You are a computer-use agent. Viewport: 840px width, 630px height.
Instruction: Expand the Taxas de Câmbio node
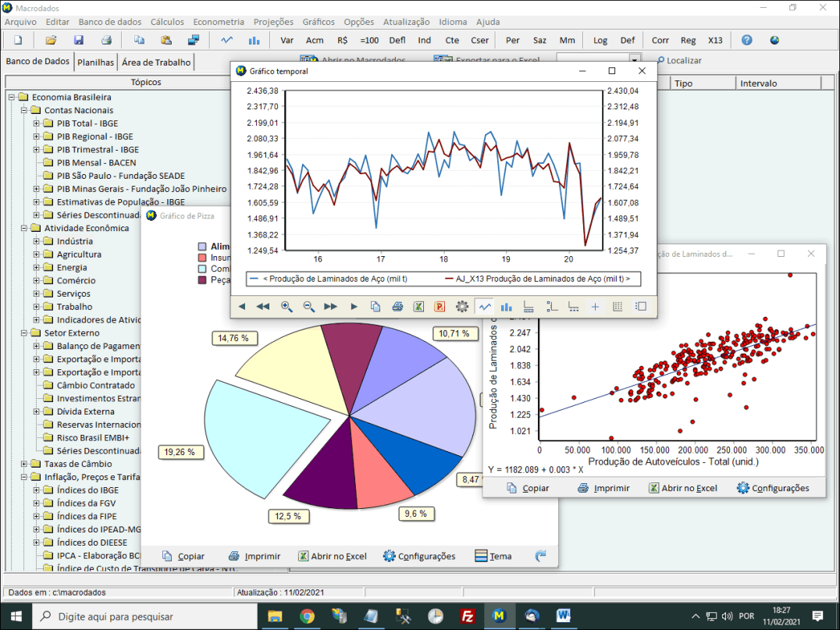[x=24, y=464]
